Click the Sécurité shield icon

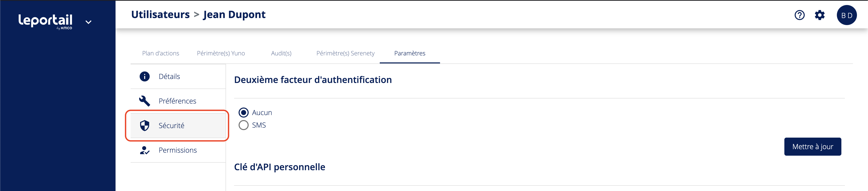coord(145,125)
